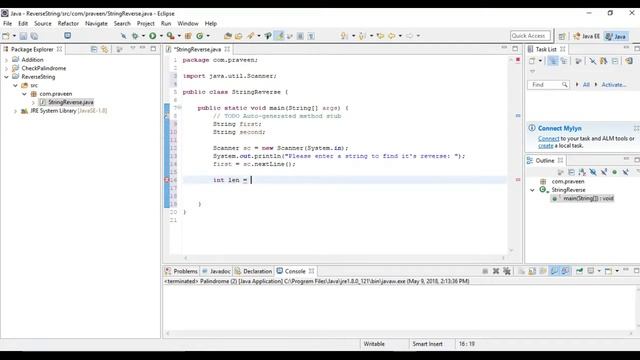This screenshot has width=640, height=360.
Task: Select com.praveen in the Outline view
Action: click(x=568, y=182)
